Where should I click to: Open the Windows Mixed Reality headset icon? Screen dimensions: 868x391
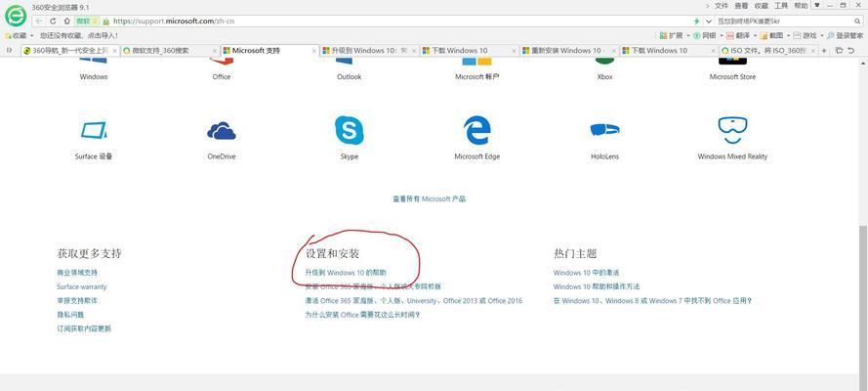(x=732, y=130)
